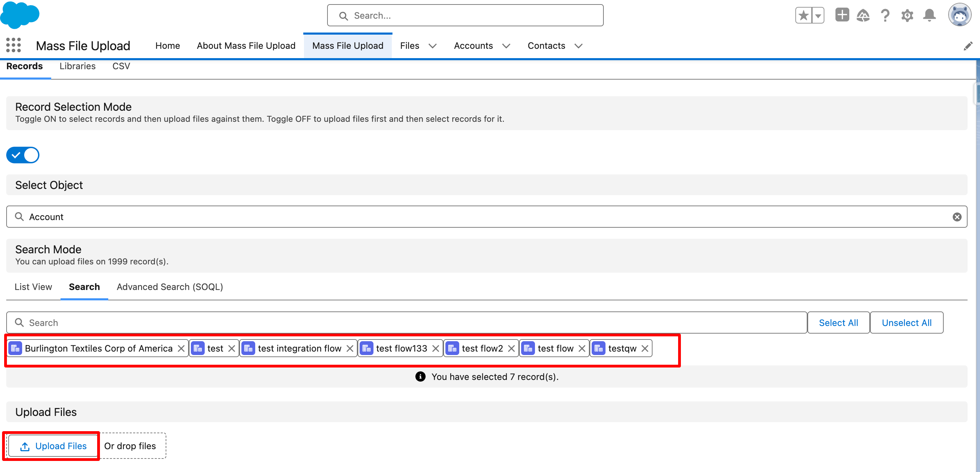Remove the Burlington Textiles Corp pill
This screenshot has width=980, height=472.
[x=181, y=349]
